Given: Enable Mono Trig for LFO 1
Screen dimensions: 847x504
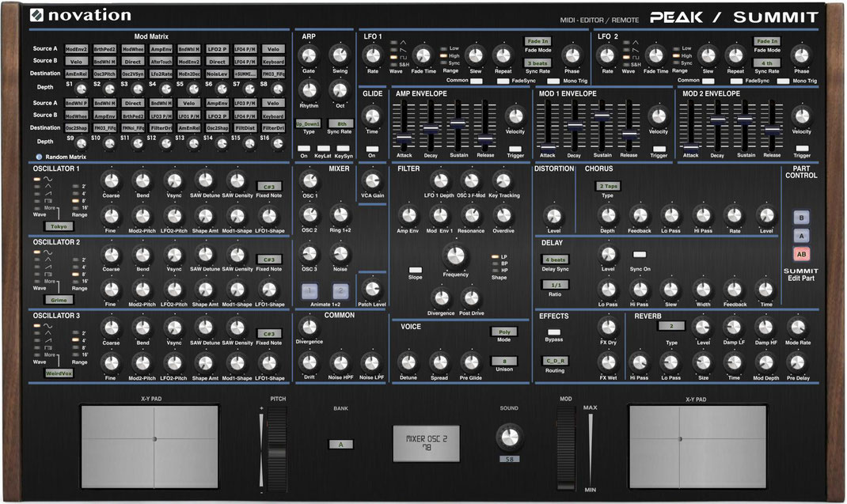Looking at the screenshot, I should pyautogui.click(x=553, y=81).
